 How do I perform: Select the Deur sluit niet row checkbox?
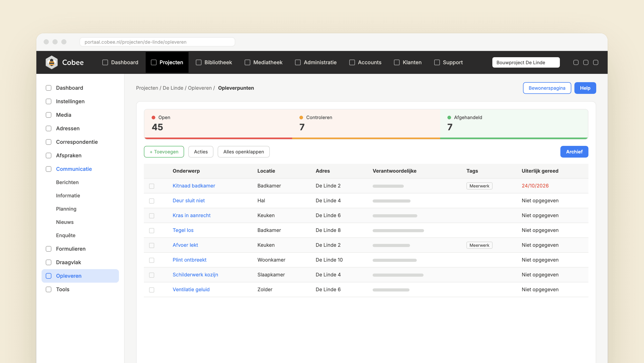[x=152, y=201]
